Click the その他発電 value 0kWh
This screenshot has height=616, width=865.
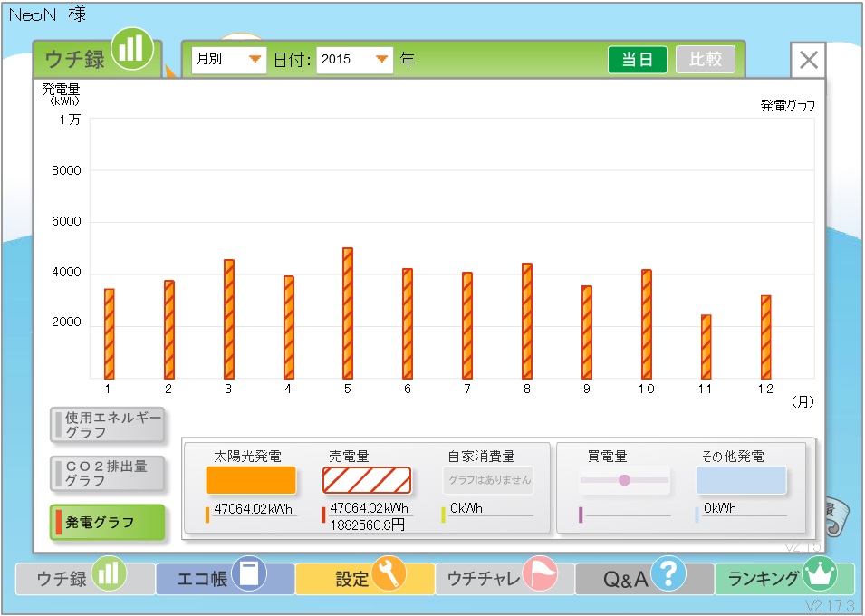(720, 508)
